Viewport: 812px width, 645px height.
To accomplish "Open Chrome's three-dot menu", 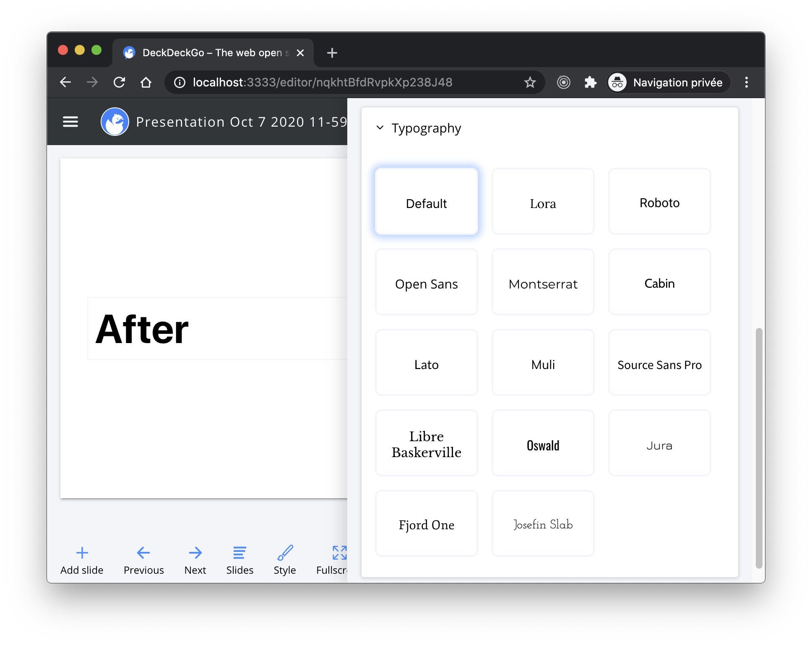I will point(746,82).
